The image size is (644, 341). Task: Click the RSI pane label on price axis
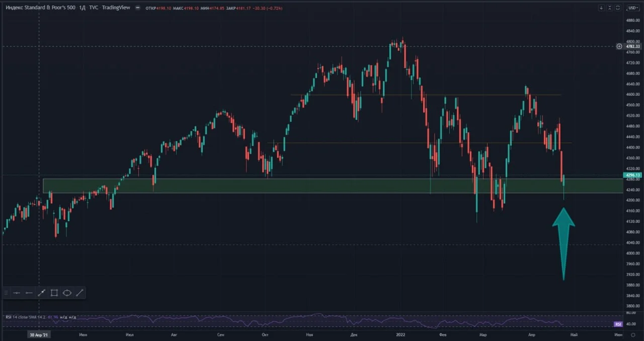[618, 324]
